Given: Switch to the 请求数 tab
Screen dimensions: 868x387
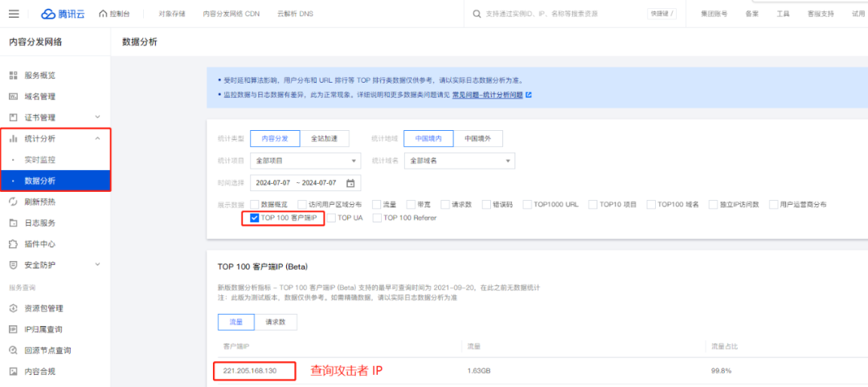Looking at the screenshot, I should point(276,322).
